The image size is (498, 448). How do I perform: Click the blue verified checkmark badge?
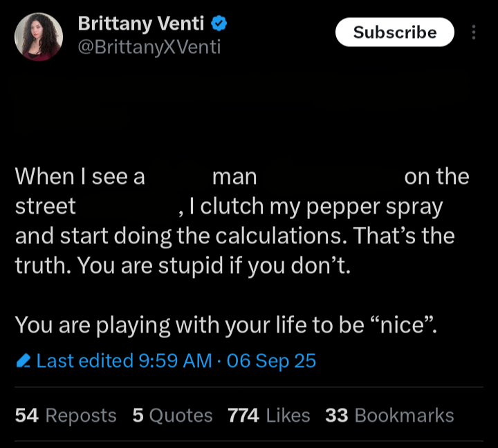pyautogui.click(x=219, y=24)
